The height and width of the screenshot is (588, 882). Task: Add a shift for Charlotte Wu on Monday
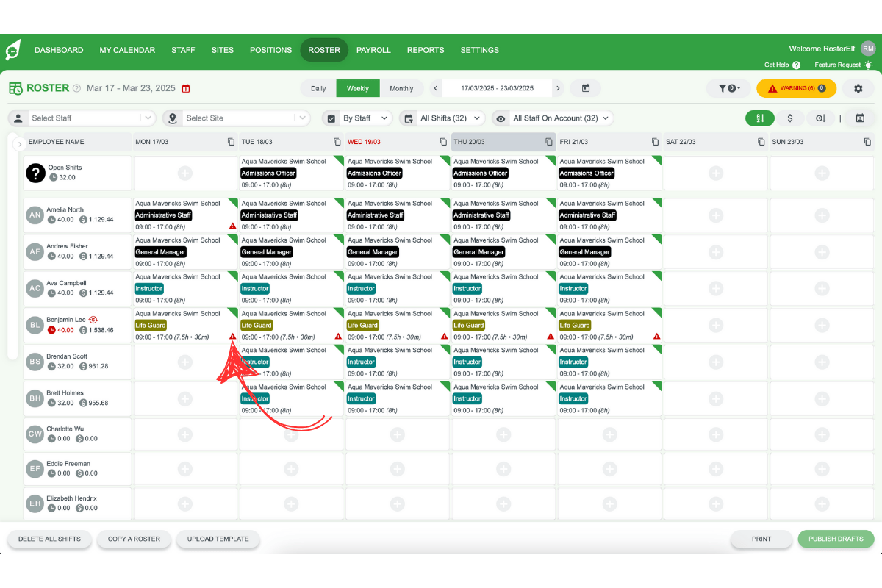click(x=185, y=435)
